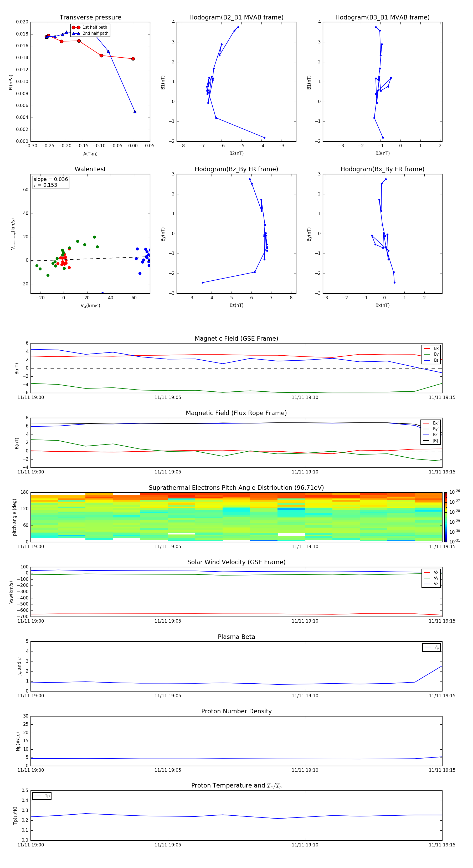The width and height of the screenshot is (473, 868).
Task: Click the 'B3(nT)' x-axis label
Action: pos(382,153)
